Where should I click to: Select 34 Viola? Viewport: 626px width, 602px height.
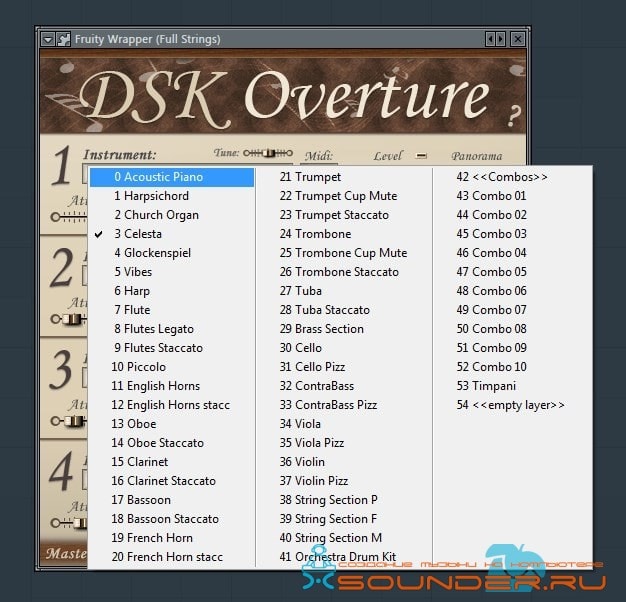click(344, 424)
